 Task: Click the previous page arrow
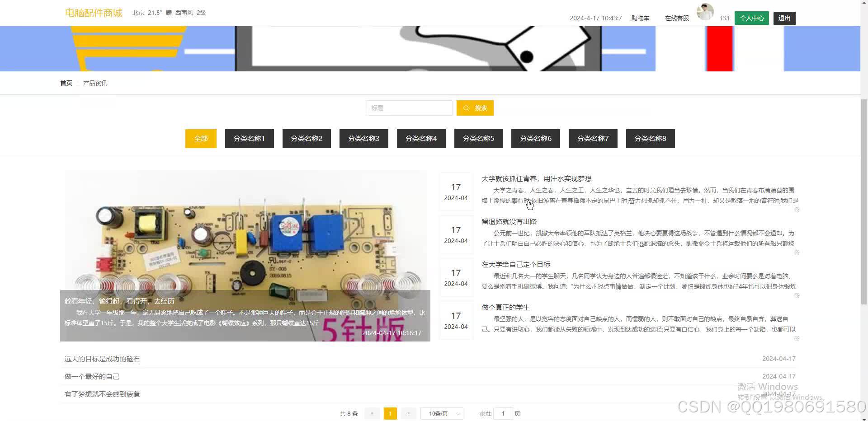(x=372, y=413)
